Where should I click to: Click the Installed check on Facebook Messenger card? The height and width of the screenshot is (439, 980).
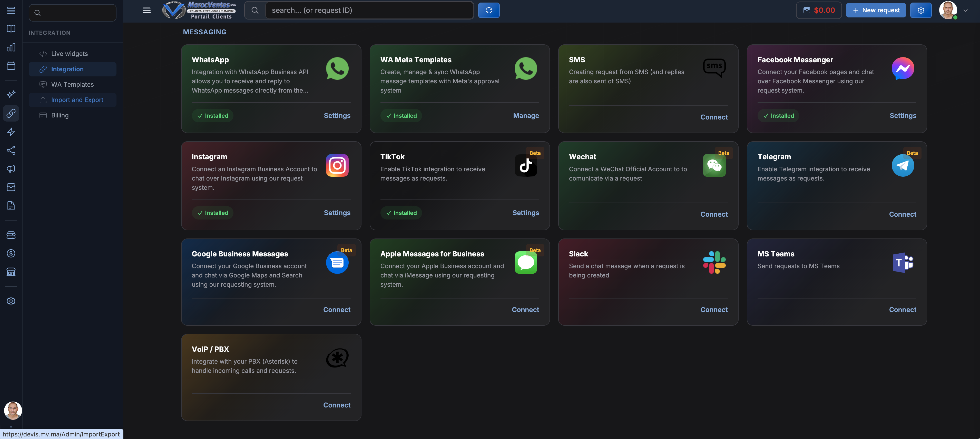tap(778, 115)
